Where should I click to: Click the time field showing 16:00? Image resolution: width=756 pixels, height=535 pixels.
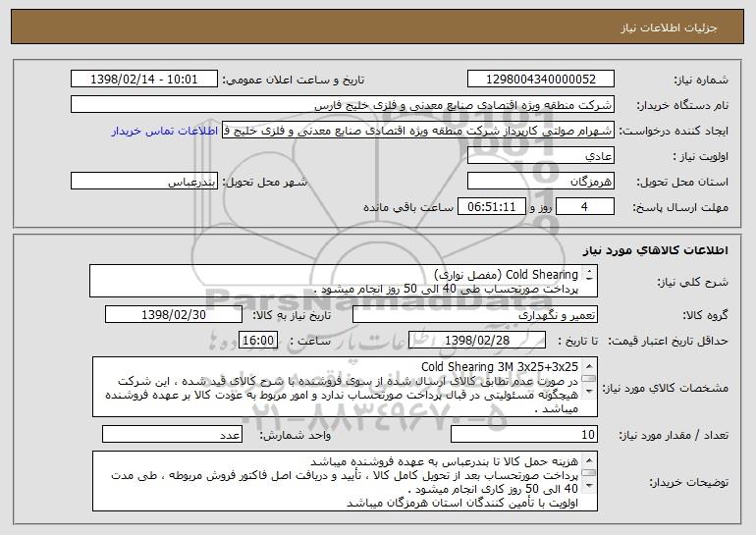pyautogui.click(x=258, y=341)
